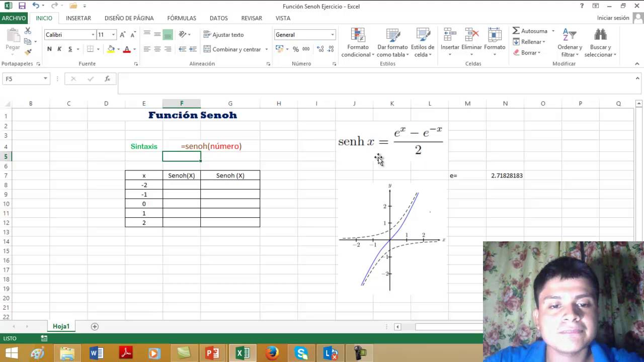Click Dar formato como tabla icon
Image resolution: width=644 pixels, height=362 pixels.
393,35
